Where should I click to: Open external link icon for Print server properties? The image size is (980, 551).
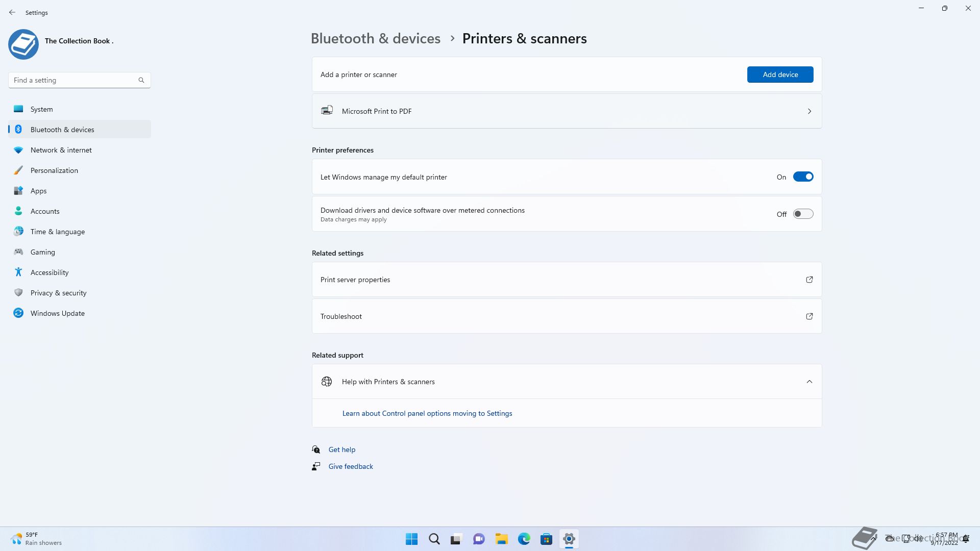810,280
